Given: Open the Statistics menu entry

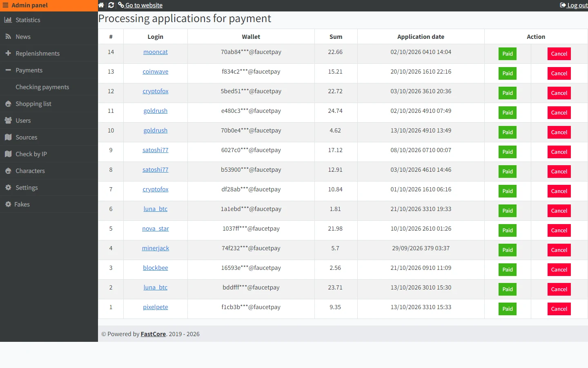Looking at the screenshot, I should tap(49, 20).
